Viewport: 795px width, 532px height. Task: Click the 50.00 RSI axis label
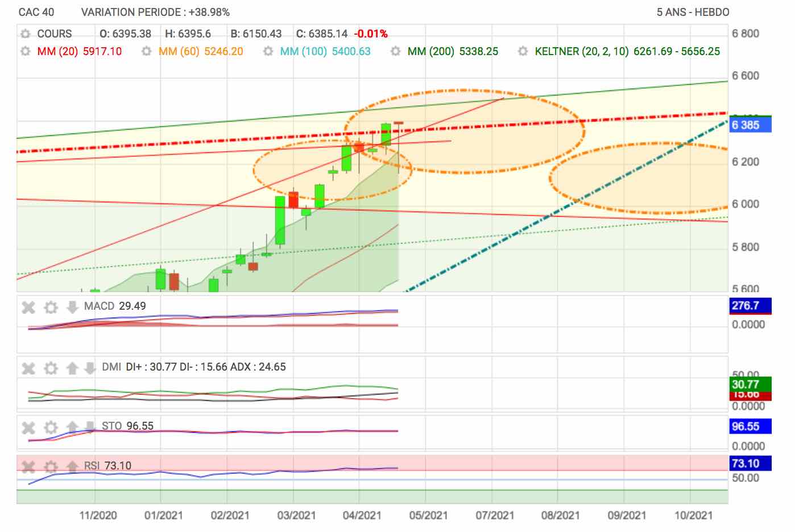[x=746, y=478]
